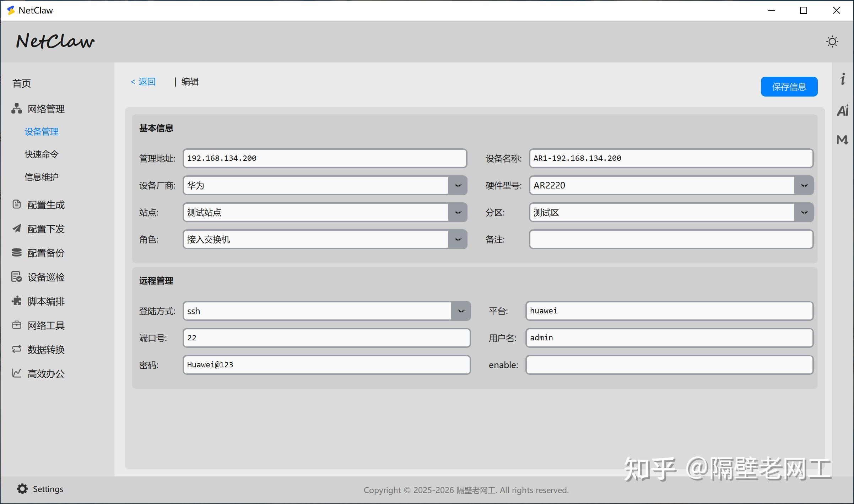Viewport: 854px width, 504px height.
Task: Click the 保存信息 button
Action: point(789,87)
